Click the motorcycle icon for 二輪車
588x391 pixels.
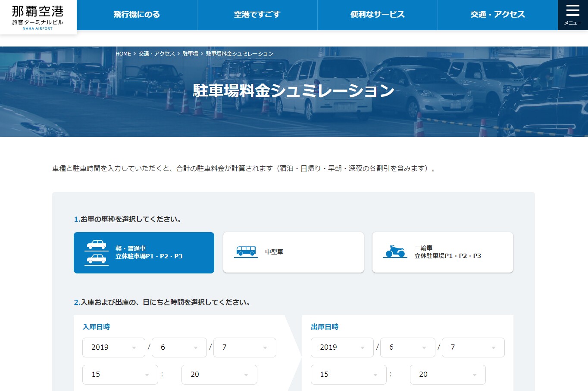point(395,251)
